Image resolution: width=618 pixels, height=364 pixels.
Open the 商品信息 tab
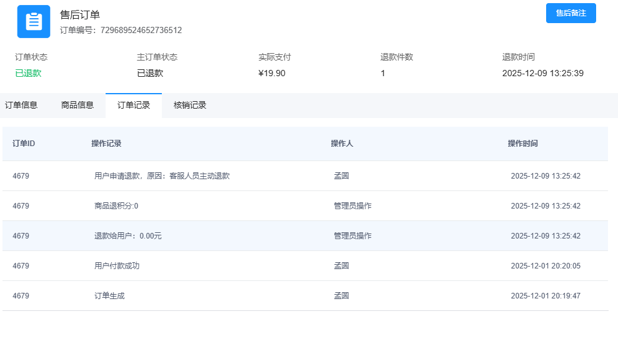[x=77, y=105]
